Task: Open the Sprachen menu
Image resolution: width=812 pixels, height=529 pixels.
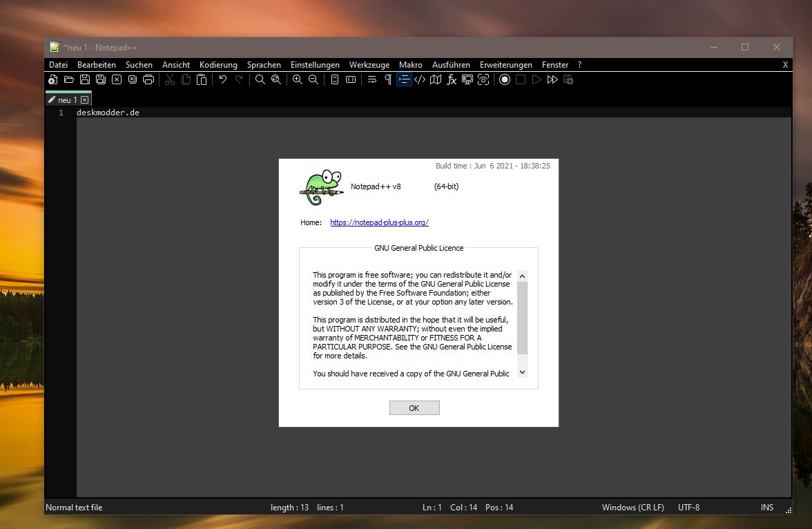Action: 264,65
